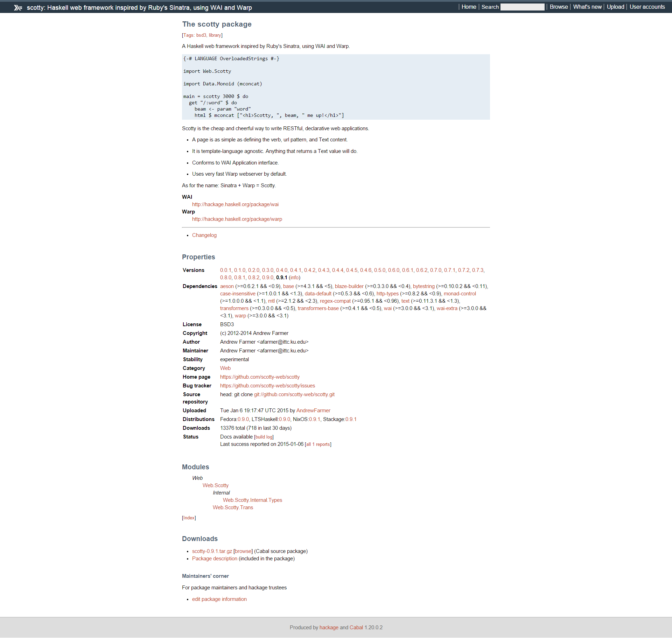672x638 pixels.
Task: Open User accounts page
Action: click(647, 7)
